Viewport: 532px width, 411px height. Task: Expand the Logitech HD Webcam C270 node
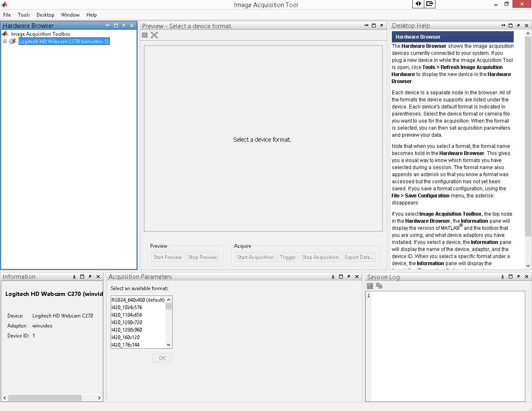point(5,42)
